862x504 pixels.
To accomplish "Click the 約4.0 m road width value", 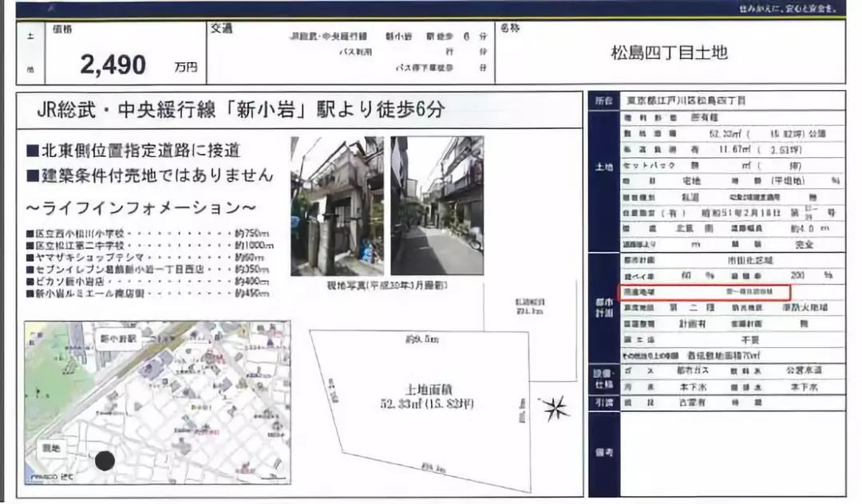I will coord(809,228).
